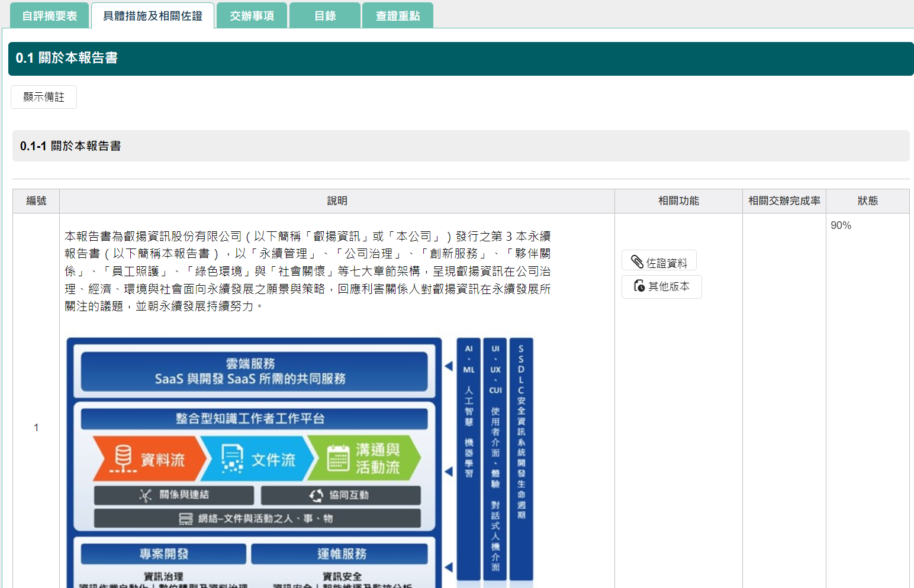Click the paperclip icon beside 佐證資料
This screenshot has height=588, width=914.
click(x=637, y=261)
